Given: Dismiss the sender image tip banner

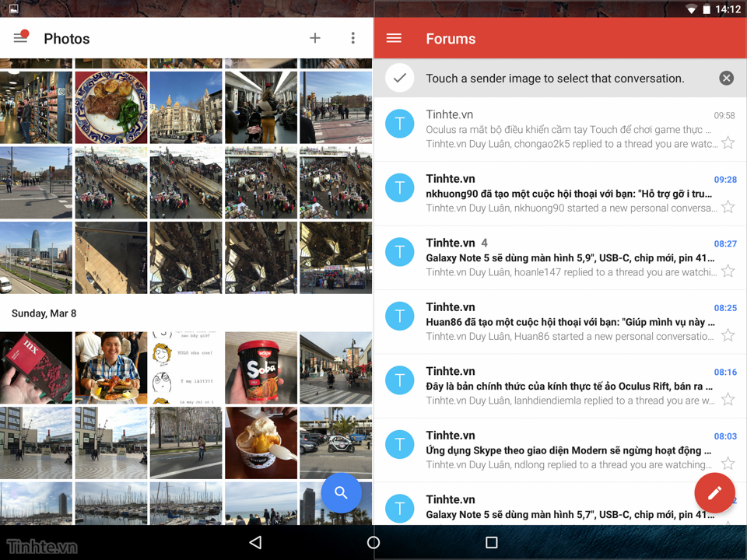Looking at the screenshot, I should pos(726,78).
